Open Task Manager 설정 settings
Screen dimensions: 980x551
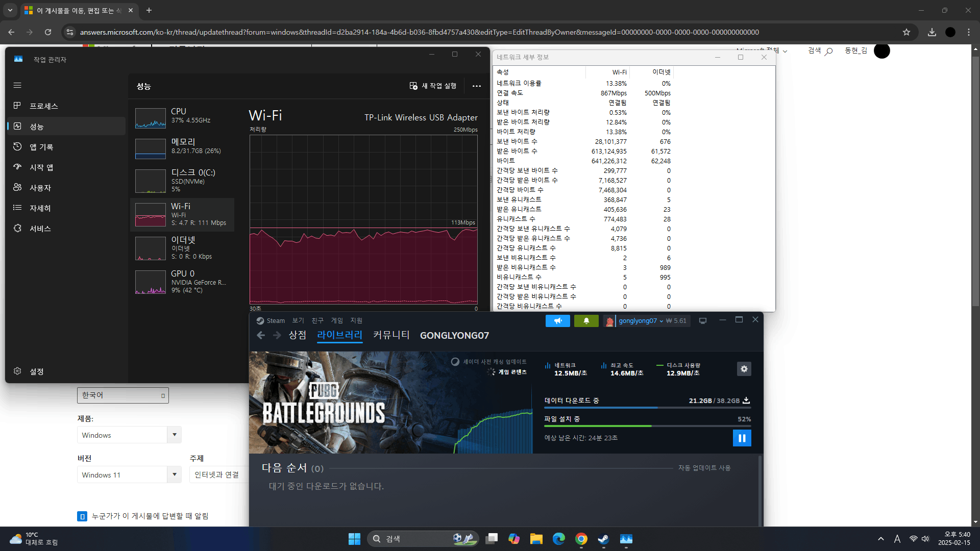[x=36, y=371]
